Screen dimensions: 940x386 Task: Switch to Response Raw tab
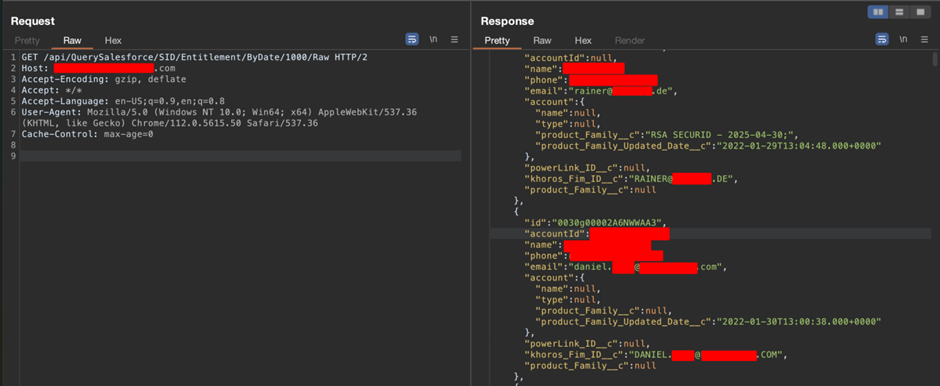[542, 41]
